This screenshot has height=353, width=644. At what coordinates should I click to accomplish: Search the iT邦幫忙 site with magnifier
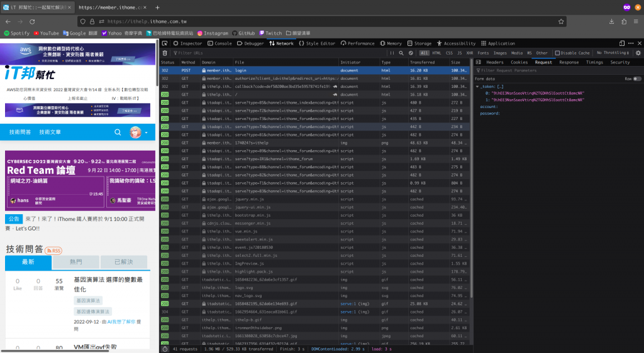pyautogui.click(x=118, y=132)
